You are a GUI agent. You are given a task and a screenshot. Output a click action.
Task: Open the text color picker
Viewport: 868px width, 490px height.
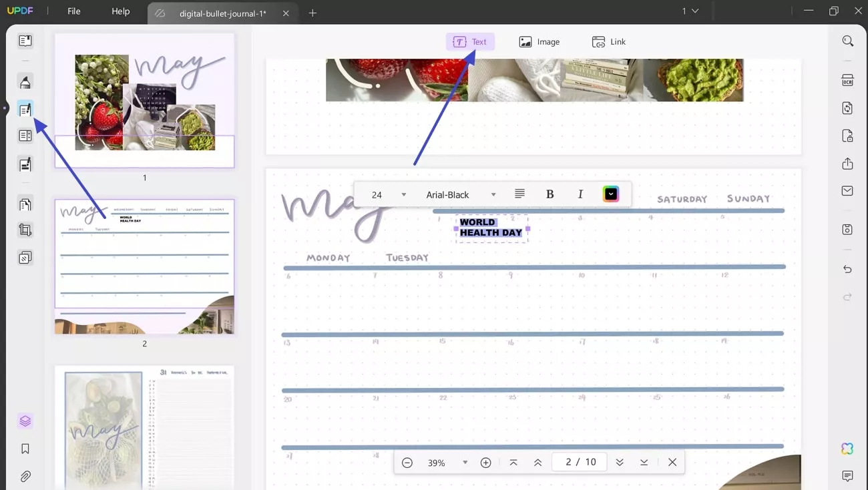[x=610, y=194]
